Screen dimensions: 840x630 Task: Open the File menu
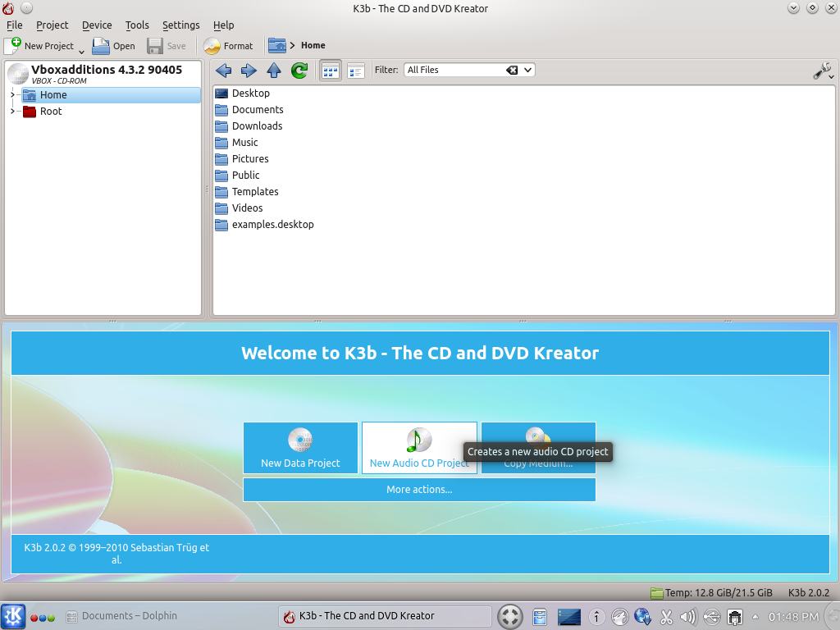pos(15,25)
